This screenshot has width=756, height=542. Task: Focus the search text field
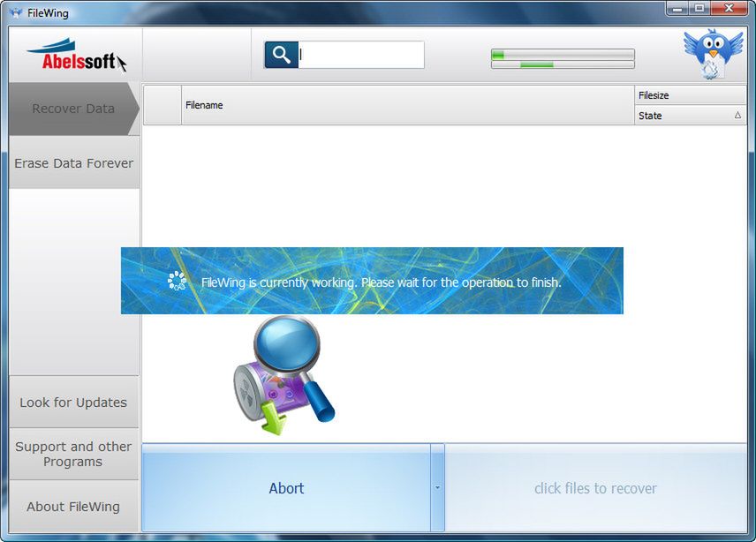(361, 55)
